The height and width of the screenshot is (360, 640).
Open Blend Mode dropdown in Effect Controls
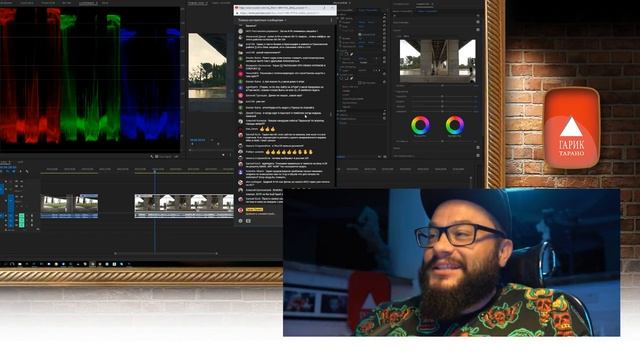(x=364, y=62)
